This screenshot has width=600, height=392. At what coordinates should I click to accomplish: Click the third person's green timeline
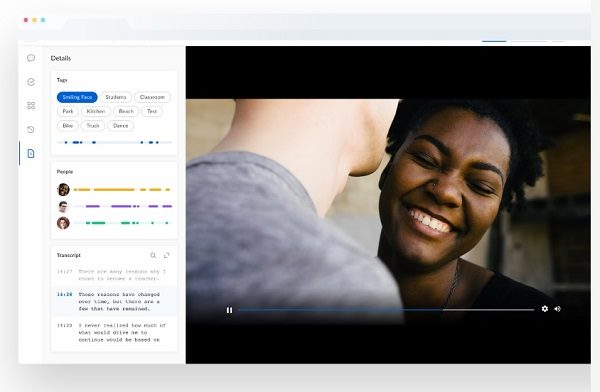tap(122, 223)
